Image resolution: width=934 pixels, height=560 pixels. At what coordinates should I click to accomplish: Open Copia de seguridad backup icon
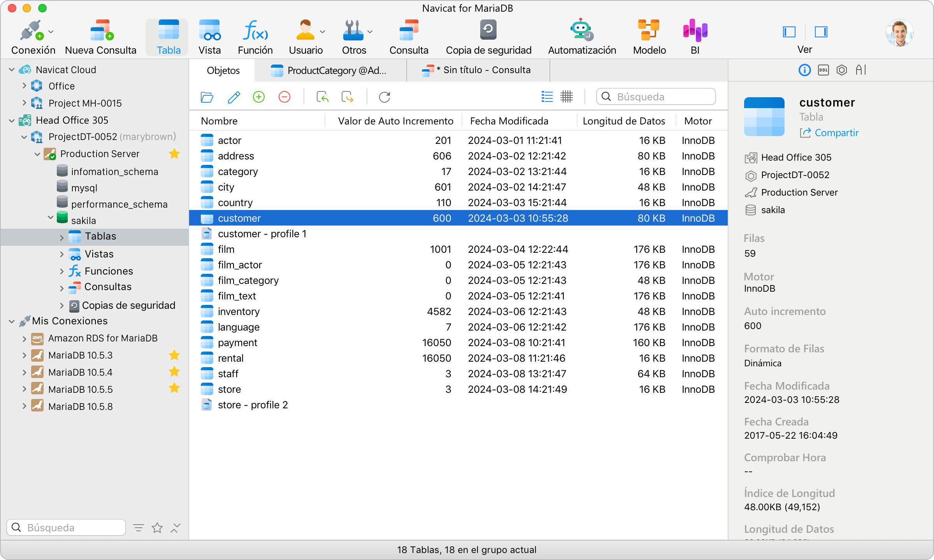point(488,30)
